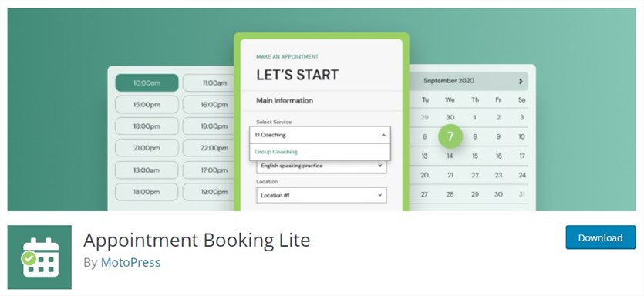Click the September 2020 month header

pyautogui.click(x=449, y=81)
